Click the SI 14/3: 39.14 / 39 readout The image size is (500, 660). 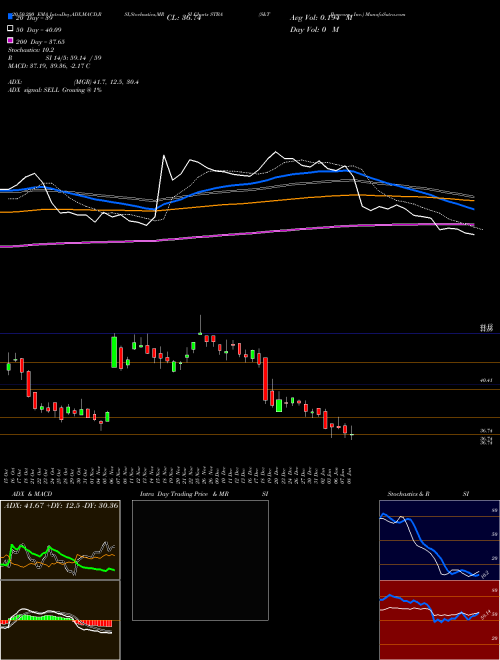pyautogui.click(x=73, y=58)
